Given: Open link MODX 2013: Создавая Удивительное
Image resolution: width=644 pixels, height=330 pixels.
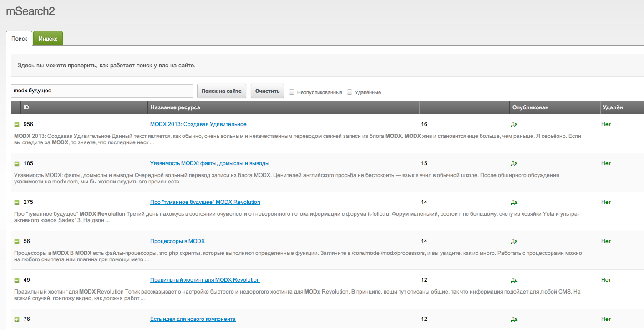Looking at the screenshot, I should coord(198,124).
